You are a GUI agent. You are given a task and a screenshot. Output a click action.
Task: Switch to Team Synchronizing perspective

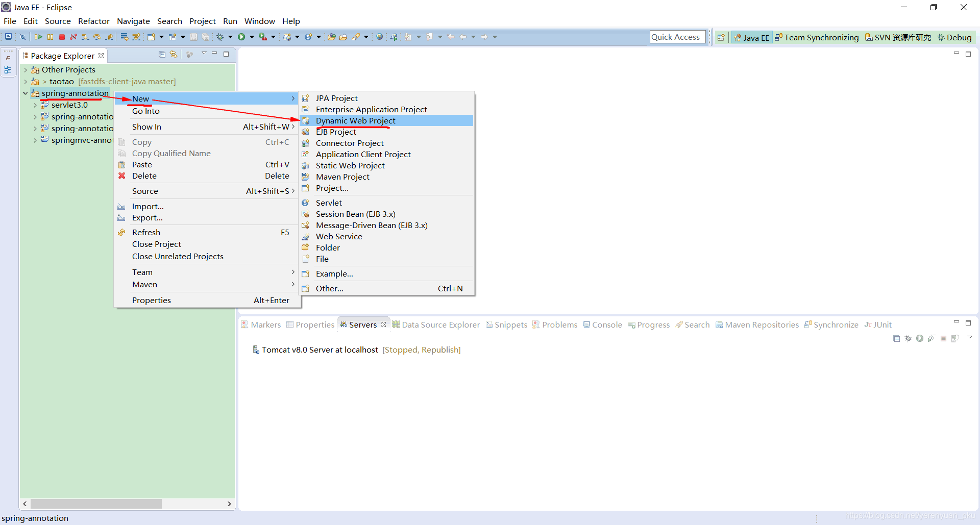[x=817, y=38]
